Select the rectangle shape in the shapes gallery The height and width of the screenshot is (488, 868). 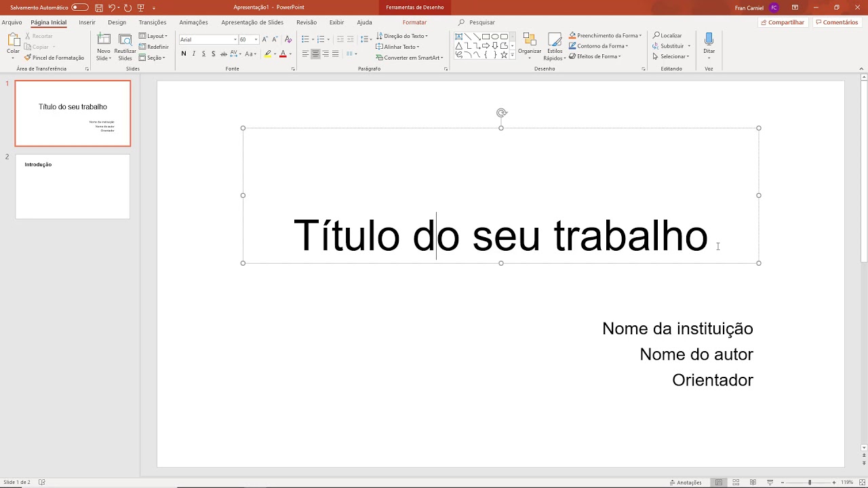486,37
